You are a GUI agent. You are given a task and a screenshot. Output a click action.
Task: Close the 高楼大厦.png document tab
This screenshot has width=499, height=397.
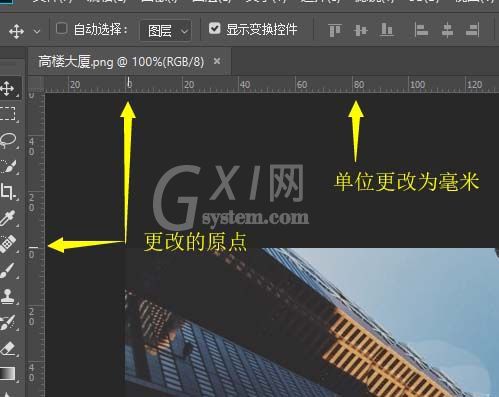tap(217, 61)
